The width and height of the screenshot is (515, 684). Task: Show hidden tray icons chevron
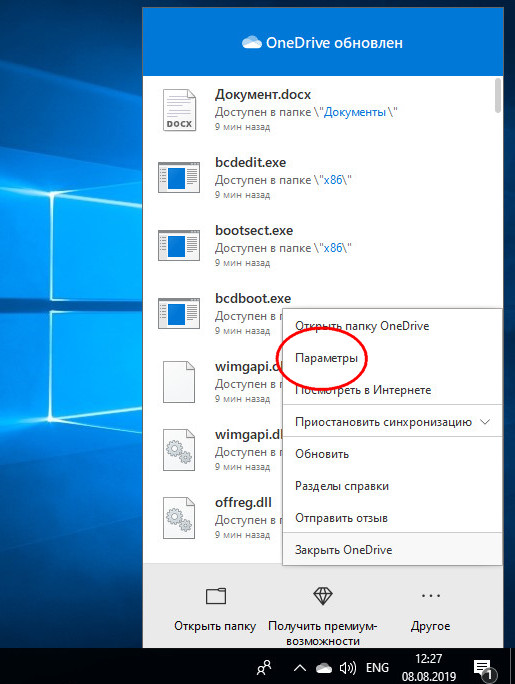[300, 667]
